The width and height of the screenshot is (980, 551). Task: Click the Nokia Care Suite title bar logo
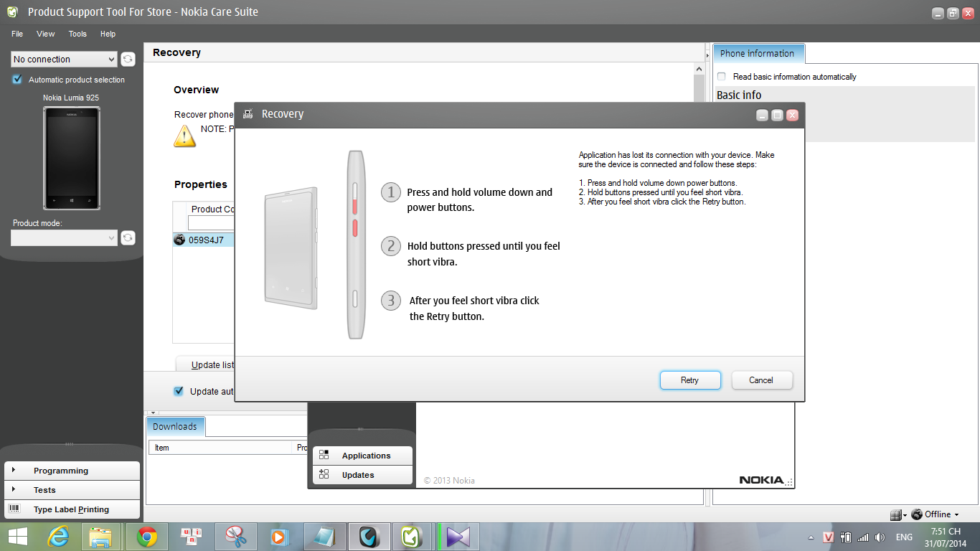[x=12, y=12]
